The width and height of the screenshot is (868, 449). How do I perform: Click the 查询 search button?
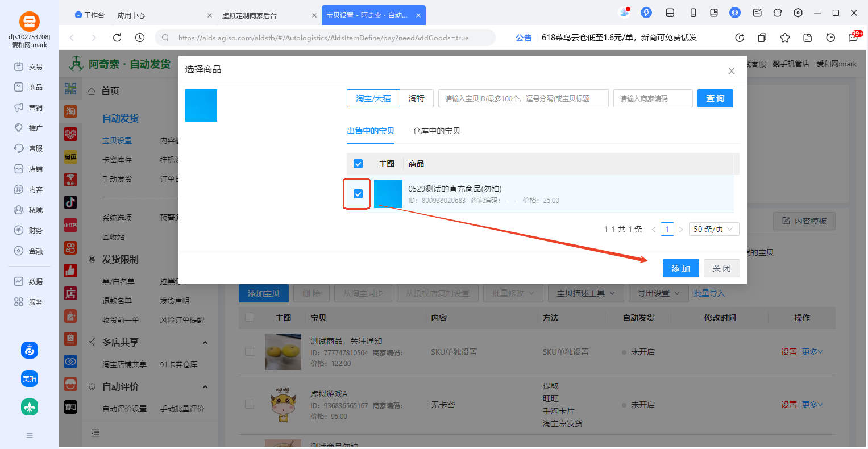pyautogui.click(x=715, y=98)
